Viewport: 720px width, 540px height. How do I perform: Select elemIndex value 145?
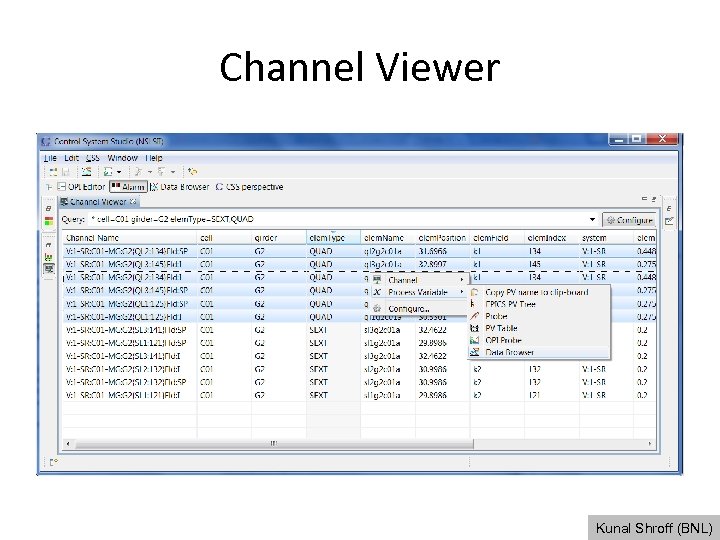tap(534, 264)
